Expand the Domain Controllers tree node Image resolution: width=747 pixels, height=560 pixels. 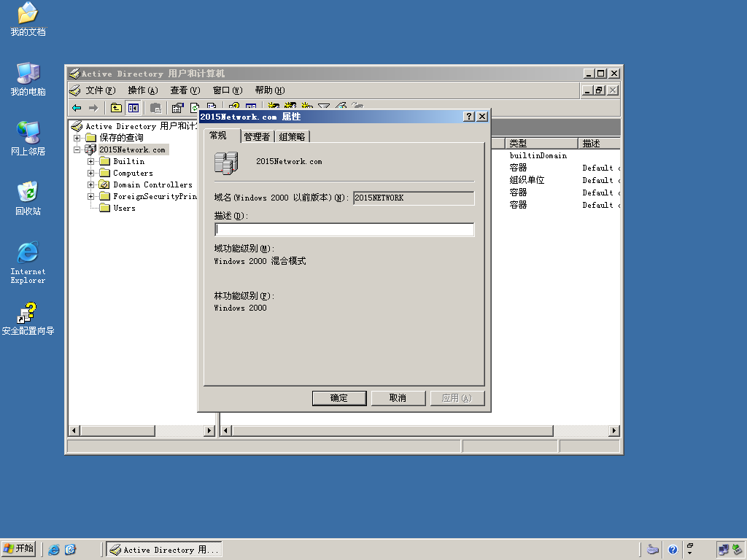90,184
